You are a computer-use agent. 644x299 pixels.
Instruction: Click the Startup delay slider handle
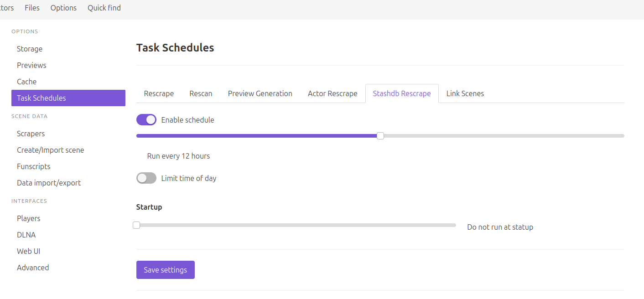pyautogui.click(x=136, y=225)
